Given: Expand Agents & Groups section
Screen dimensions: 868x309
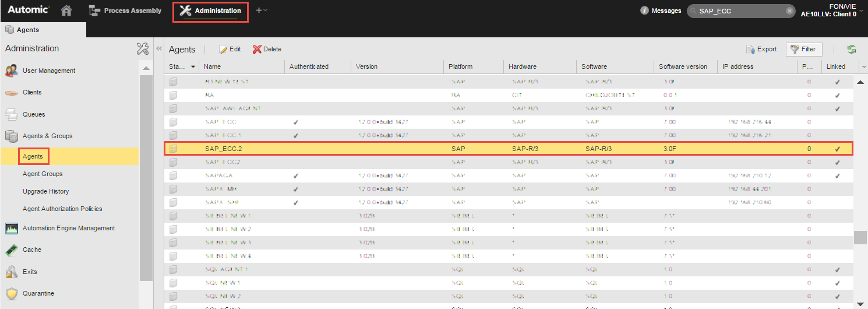Looking at the screenshot, I should click(x=47, y=136).
